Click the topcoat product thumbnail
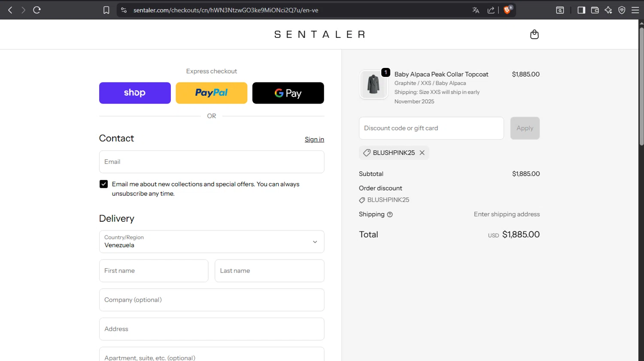 (x=374, y=84)
